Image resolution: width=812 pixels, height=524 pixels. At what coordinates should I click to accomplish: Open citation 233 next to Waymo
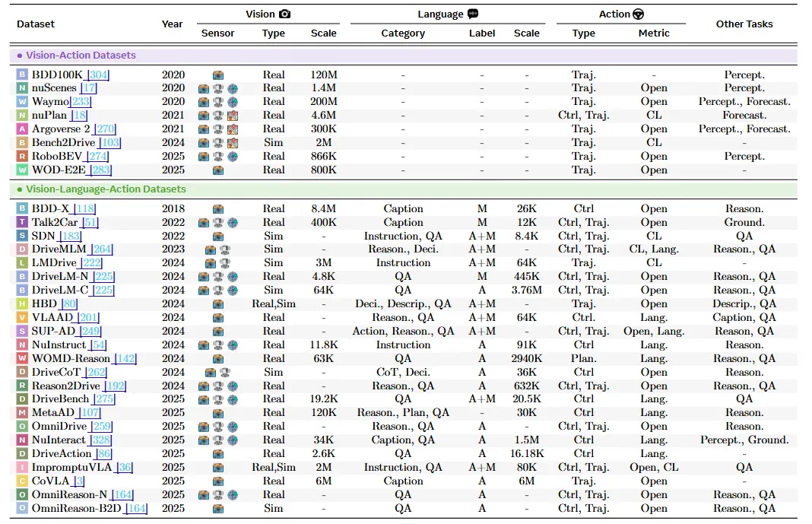81,101
